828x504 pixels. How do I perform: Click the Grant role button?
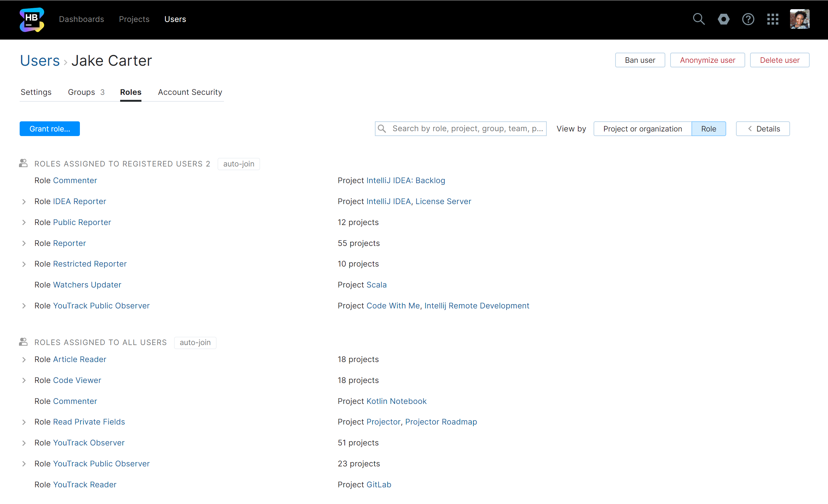click(50, 129)
